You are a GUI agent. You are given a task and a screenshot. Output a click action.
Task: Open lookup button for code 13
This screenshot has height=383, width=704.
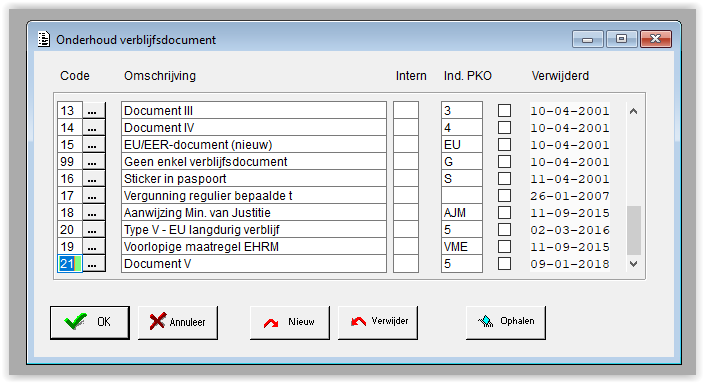[93, 110]
